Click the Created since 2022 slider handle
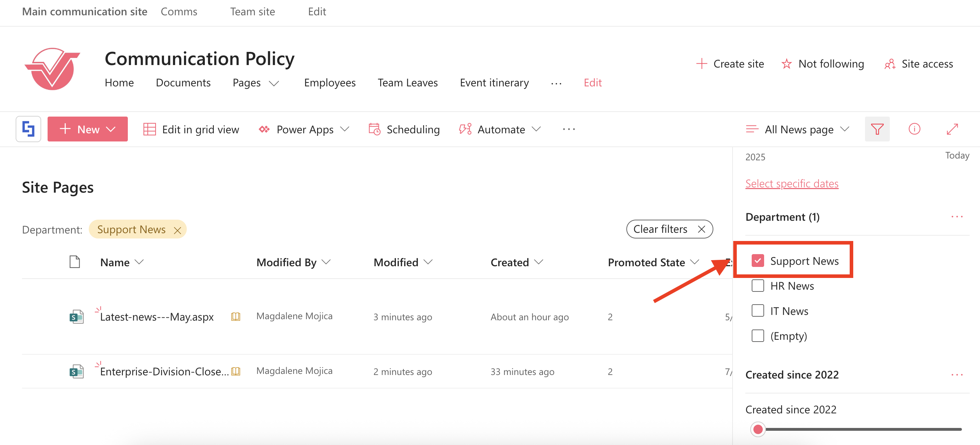The width and height of the screenshot is (980, 445). [758, 429]
